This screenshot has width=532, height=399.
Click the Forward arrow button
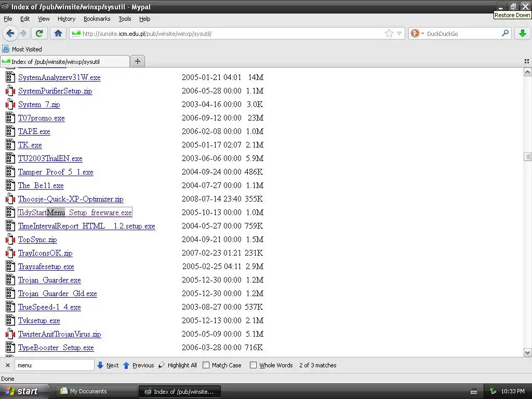(23, 33)
